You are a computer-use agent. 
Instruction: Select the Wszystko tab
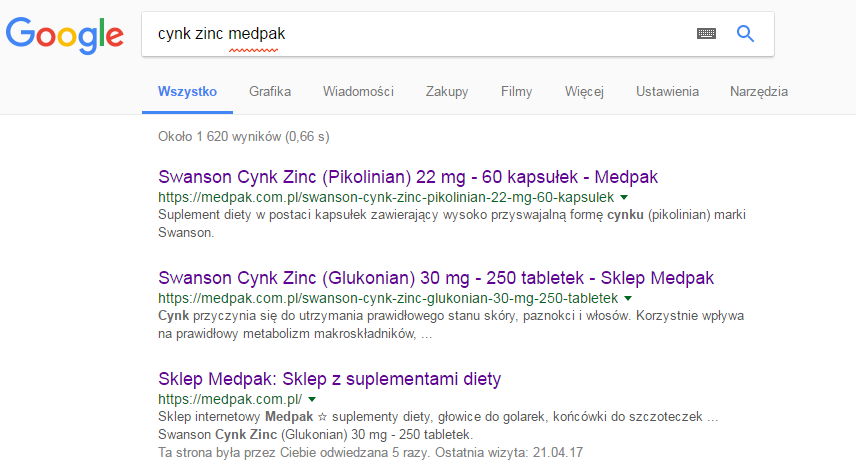tap(187, 92)
